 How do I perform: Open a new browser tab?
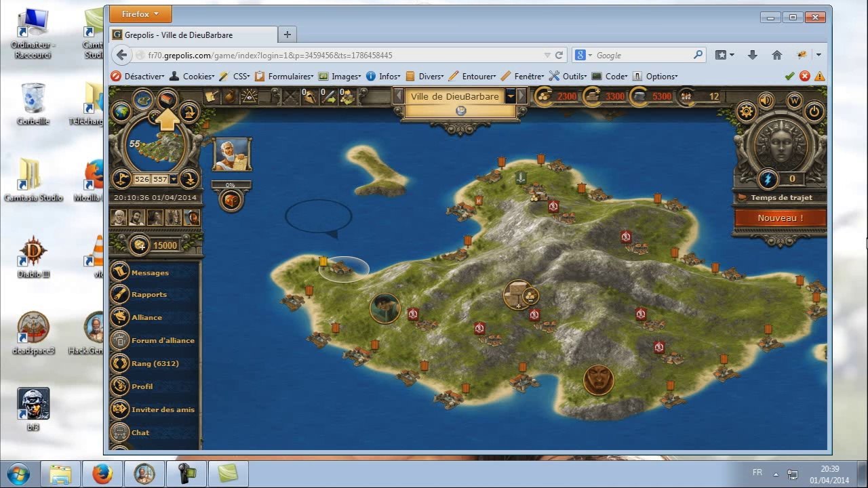tap(288, 35)
